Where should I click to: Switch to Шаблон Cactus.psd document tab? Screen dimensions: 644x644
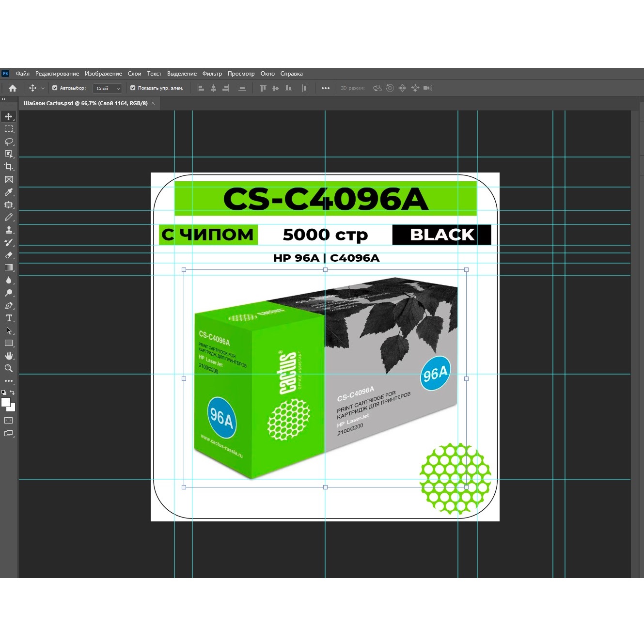click(x=85, y=103)
